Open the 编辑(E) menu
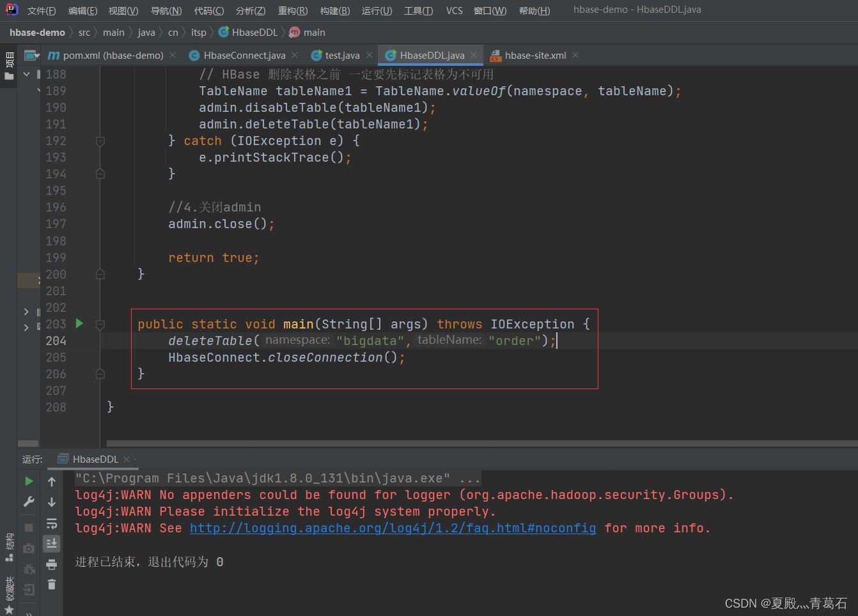Screen dimensions: 858x616 coord(83,11)
